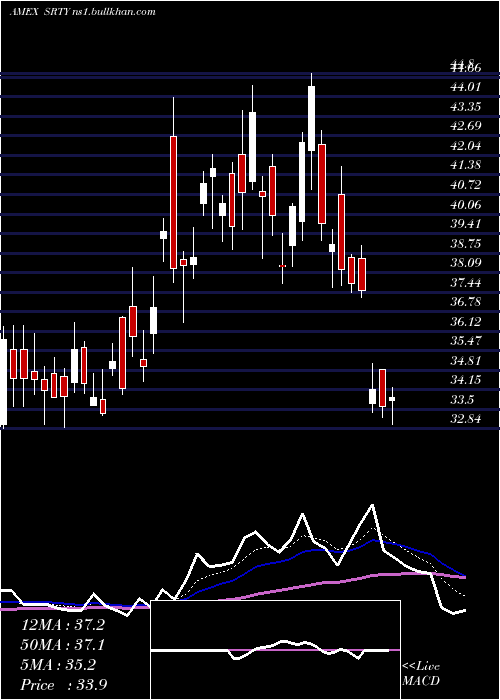
Task: Click the 12MA : 37.2 readout
Action: click(x=63, y=625)
